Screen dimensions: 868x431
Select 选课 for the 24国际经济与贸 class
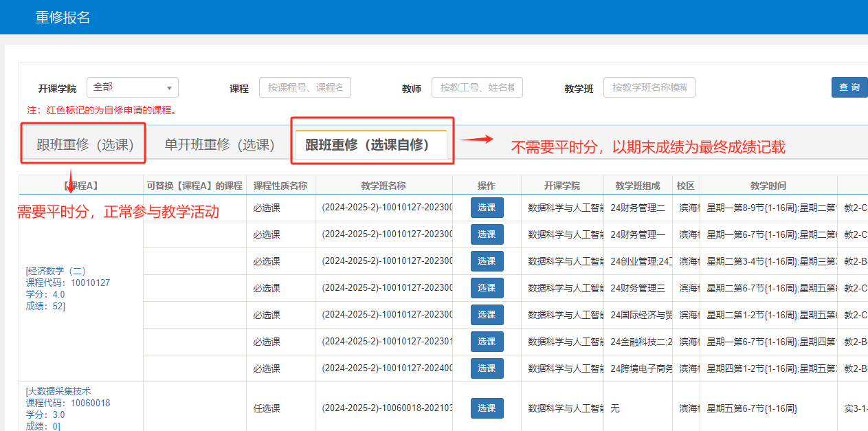click(x=487, y=315)
